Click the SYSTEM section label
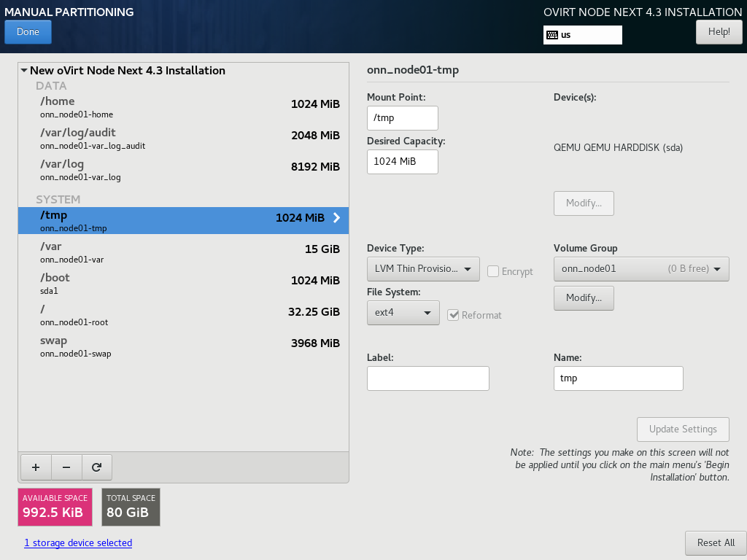The image size is (747, 560). [x=58, y=200]
